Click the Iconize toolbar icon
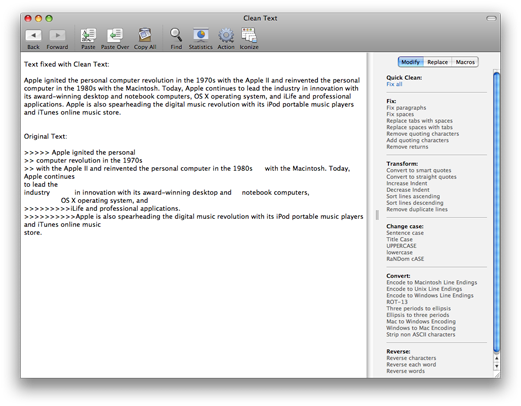The width and height of the screenshot is (521, 406). pyautogui.click(x=249, y=35)
